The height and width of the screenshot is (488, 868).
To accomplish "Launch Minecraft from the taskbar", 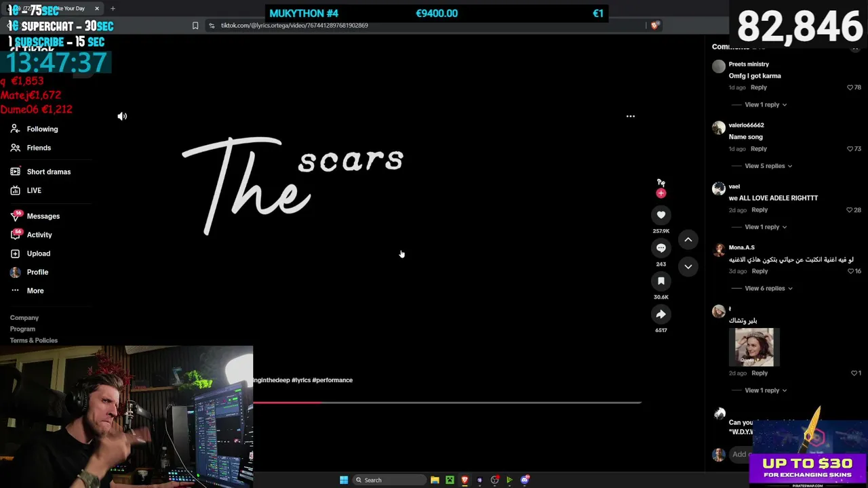I will click(450, 480).
